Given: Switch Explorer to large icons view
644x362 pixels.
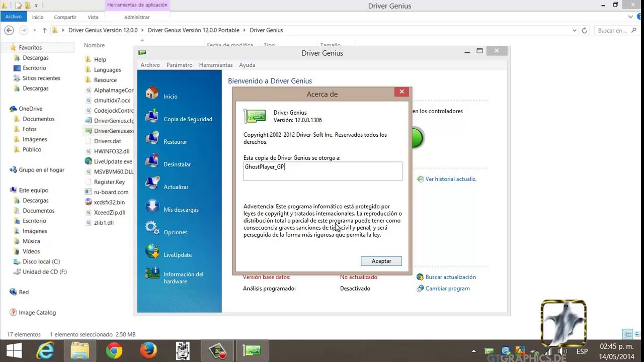Looking at the screenshot, I should tap(637, 334).
